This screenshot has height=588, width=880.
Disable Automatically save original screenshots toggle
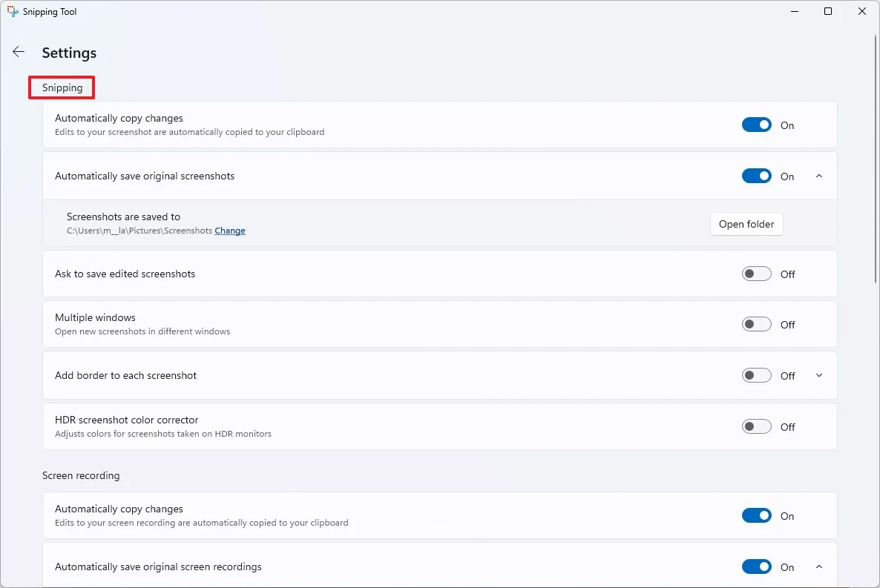756,176
